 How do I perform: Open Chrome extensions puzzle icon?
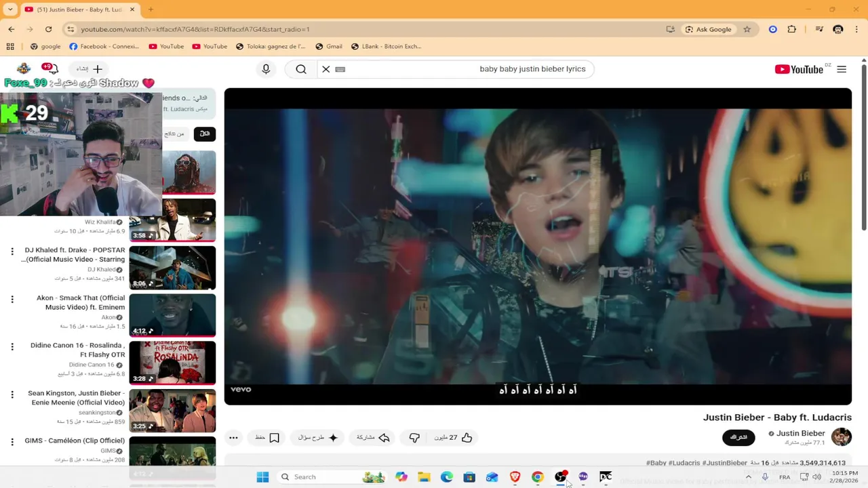791,29
